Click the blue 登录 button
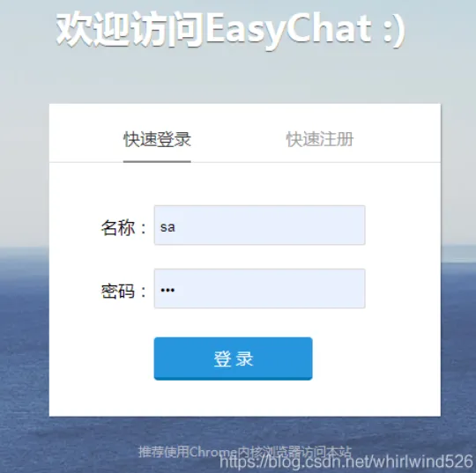The width and height of the screenshot is (476, 473). pos(233,358)
